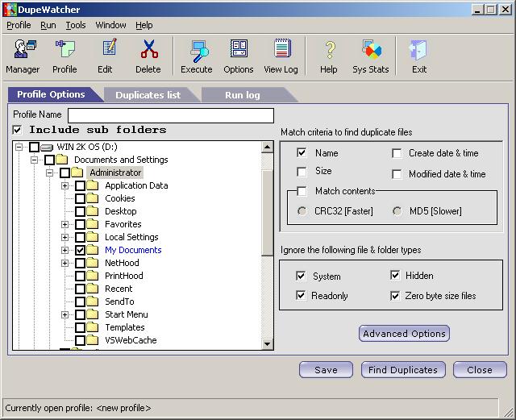
Task: Click the Edit pencil toolbar icon
Action: click(110, 48)
